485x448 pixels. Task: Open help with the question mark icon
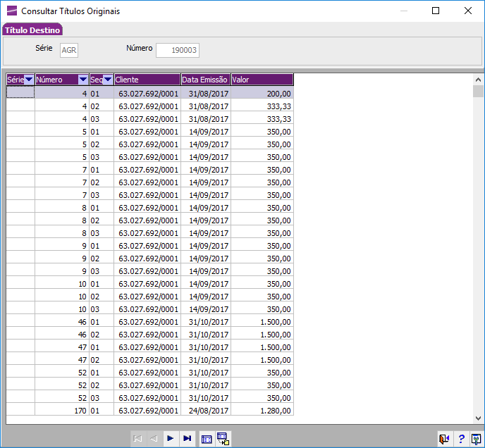461,438
